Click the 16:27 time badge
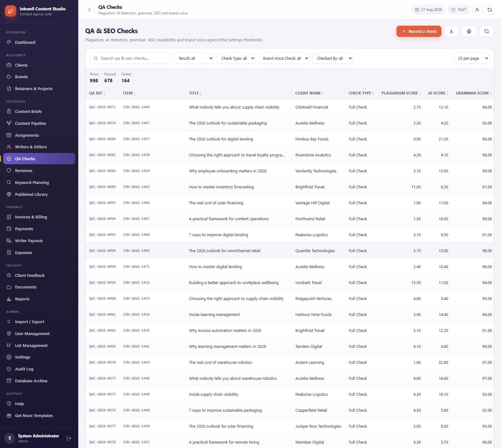Screen dimensions: 501x448 pyautogui.click(x=459, y=10)
